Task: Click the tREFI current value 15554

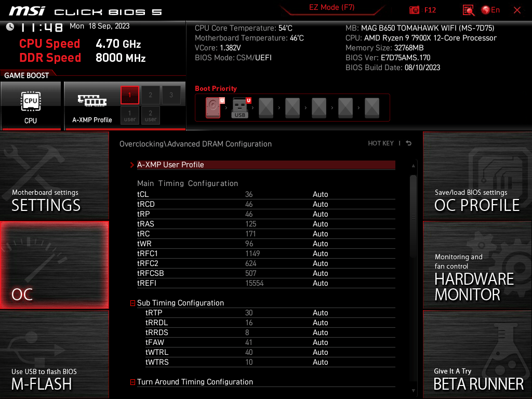Action: pos(255,283)
